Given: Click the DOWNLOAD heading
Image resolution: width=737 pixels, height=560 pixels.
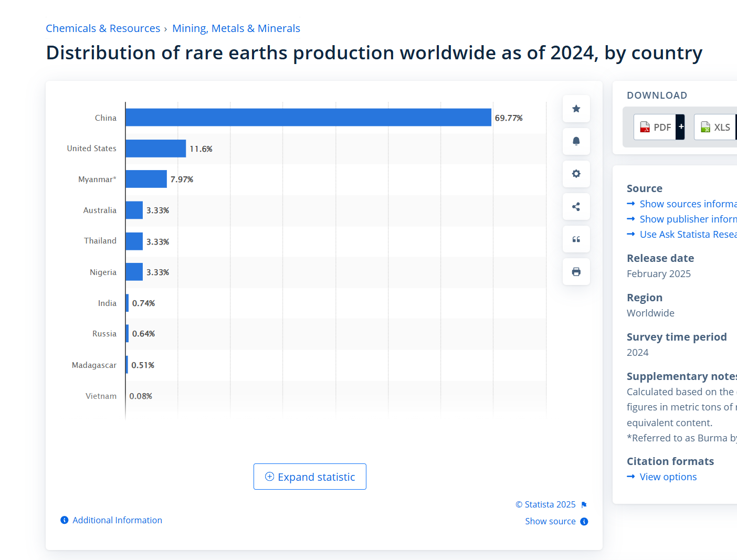Looking at the screenshot, I should [657, 95].
